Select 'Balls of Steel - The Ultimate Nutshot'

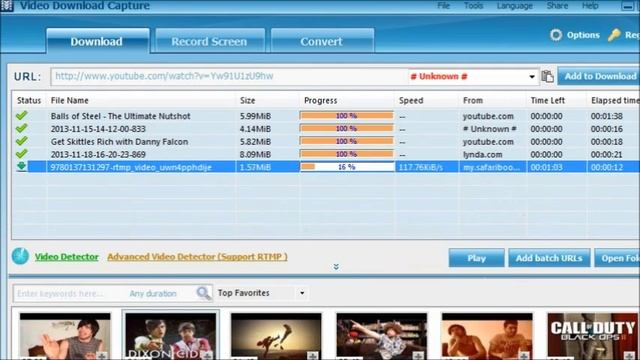click(x=120, y=116)
